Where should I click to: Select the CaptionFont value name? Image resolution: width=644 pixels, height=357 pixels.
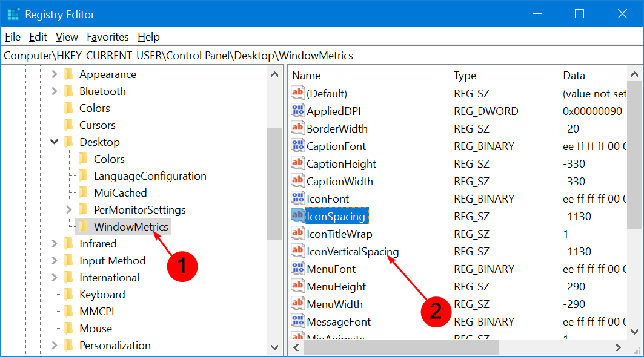pyautogui.click(x=336, y=146)
